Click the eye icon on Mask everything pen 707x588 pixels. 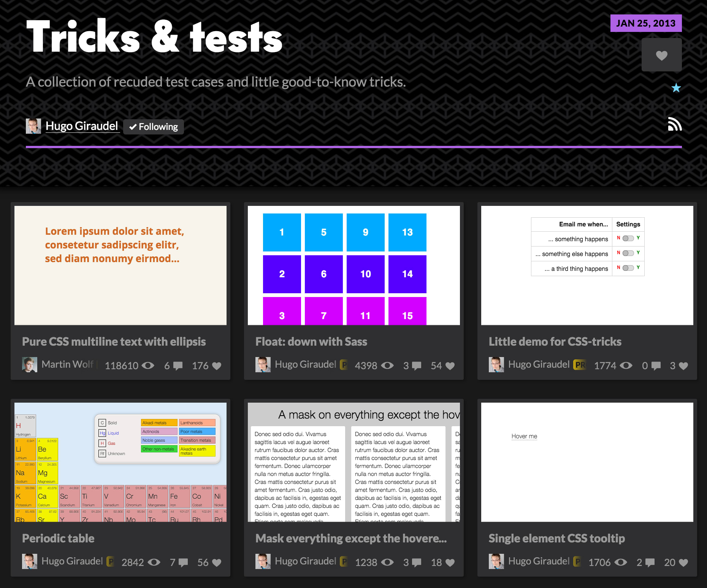tap(388, 562)
